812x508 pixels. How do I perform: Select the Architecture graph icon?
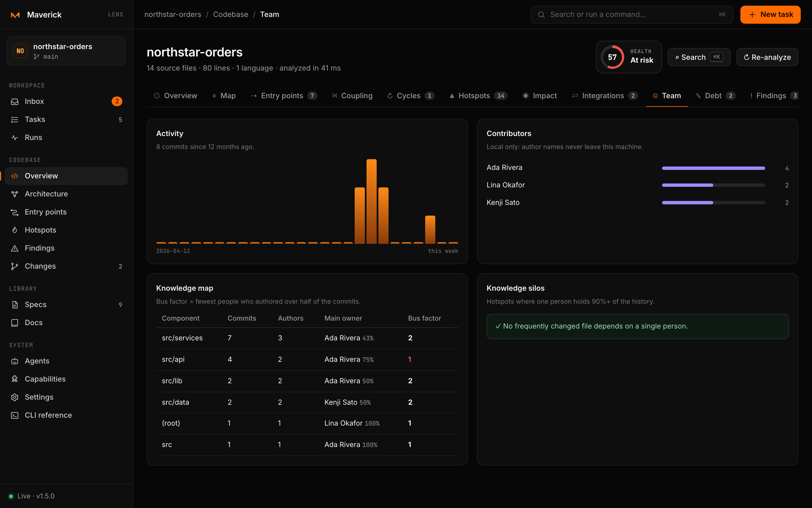pyautogui.click(x=14, y=194)
